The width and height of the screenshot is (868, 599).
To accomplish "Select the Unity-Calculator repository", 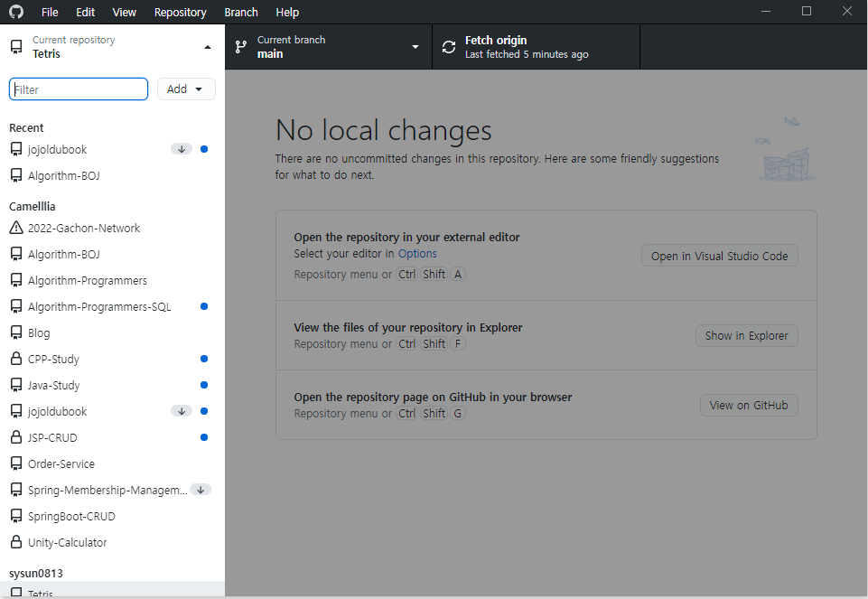I will [112, 542].
